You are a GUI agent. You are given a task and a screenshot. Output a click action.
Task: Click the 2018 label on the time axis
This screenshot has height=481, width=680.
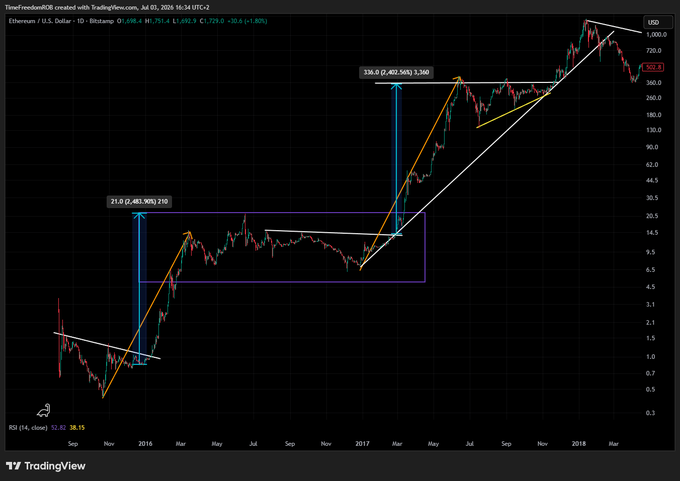[x=579, y=444]
